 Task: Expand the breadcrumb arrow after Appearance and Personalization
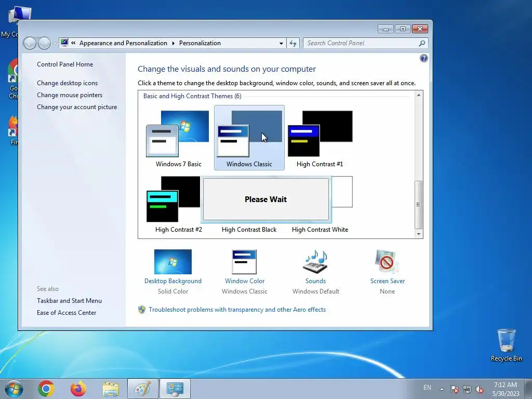click(174, 43)
